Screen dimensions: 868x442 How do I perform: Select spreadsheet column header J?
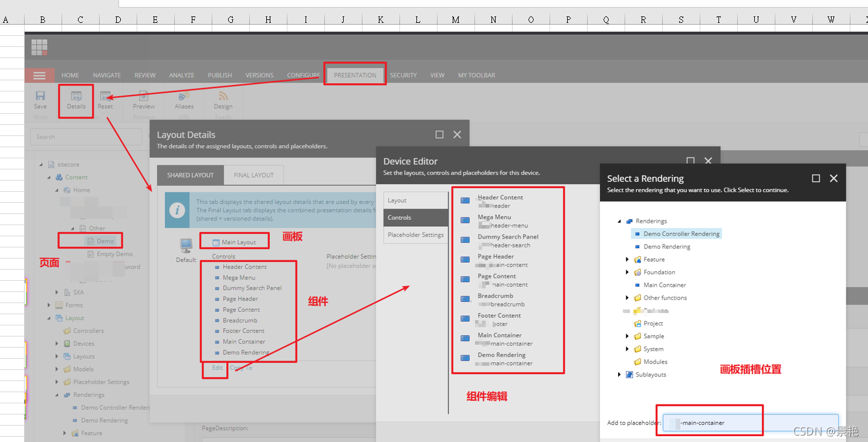pyautogui.click(x=343, y=19)
